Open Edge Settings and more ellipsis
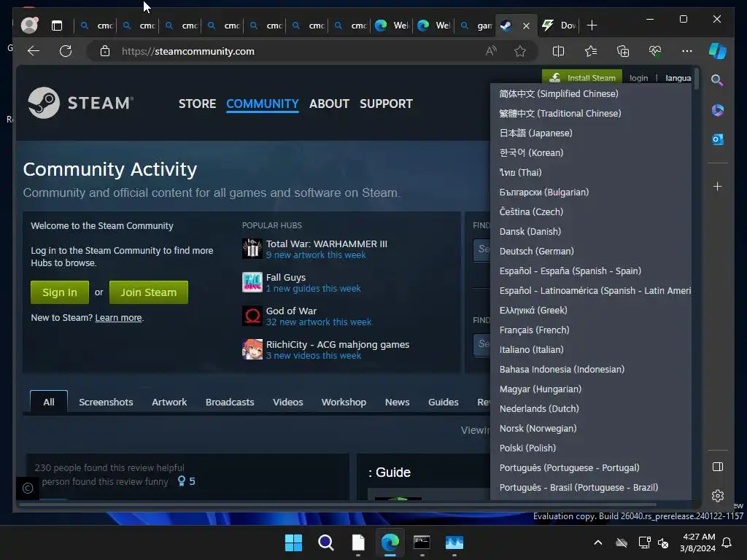This screenshot has height=560, width=747. point(687,51)
